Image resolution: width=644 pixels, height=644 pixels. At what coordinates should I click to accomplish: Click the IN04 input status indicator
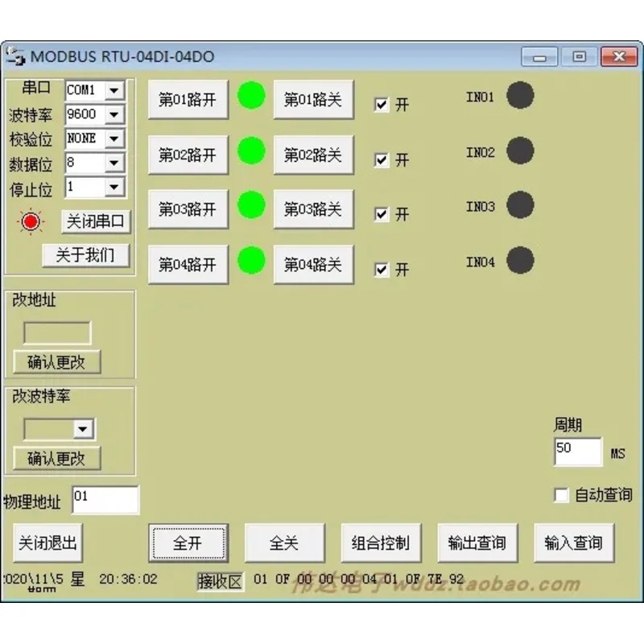pos(520,260)
